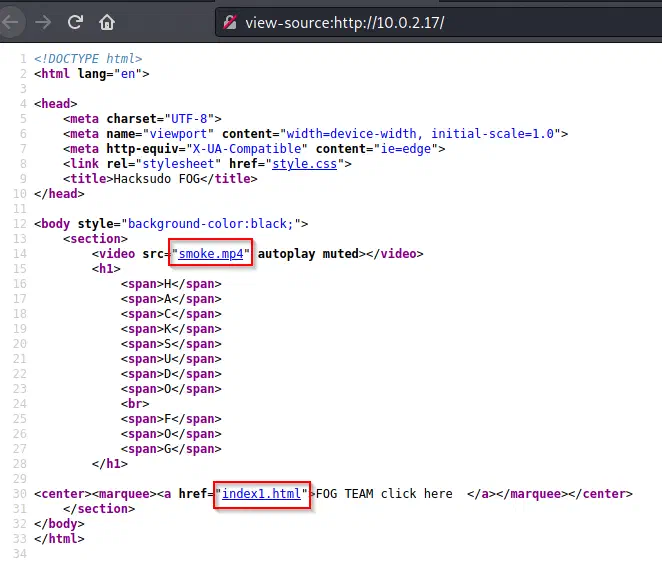Screen dimensions: 662x576
Task: Go to the browser home page icon
Action: tap(107, 22)
